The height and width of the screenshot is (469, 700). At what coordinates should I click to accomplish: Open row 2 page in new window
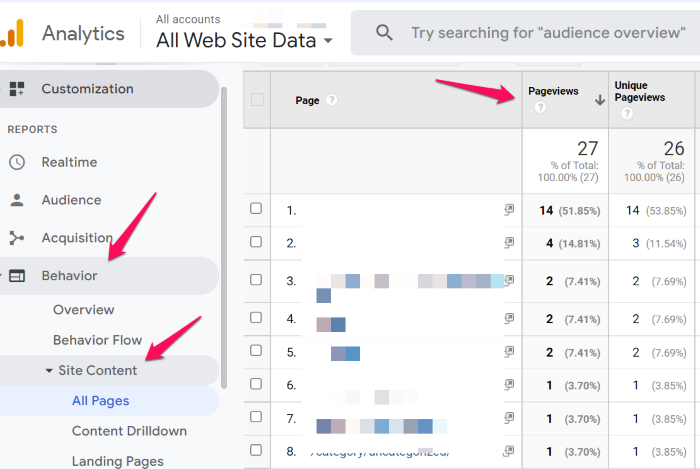tap(509, 243)
